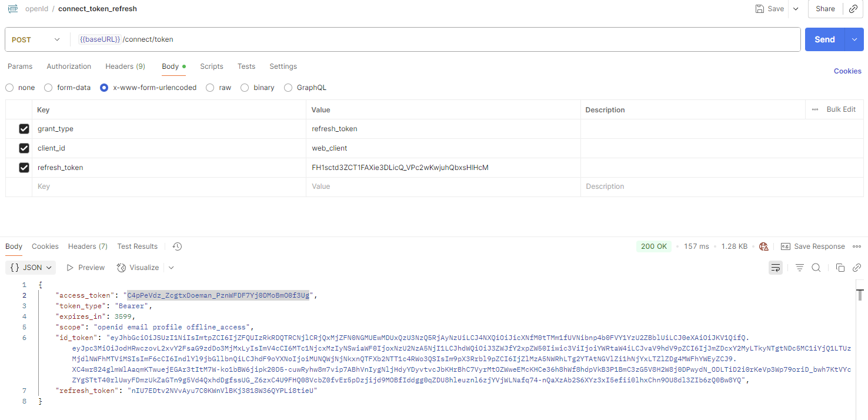868x420 pixels.
Task: Open the Scripts tab
Action: (212, 66)
